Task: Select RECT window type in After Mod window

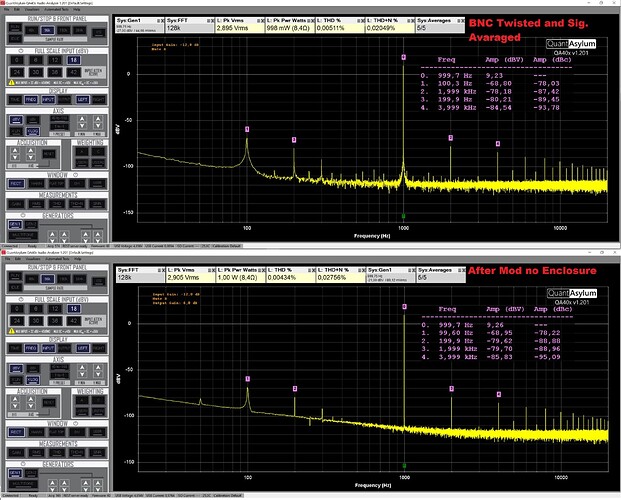Action: pos(16,432)
